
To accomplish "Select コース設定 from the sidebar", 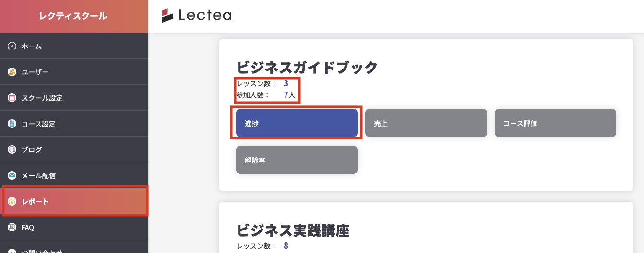I will click(38, 124).
